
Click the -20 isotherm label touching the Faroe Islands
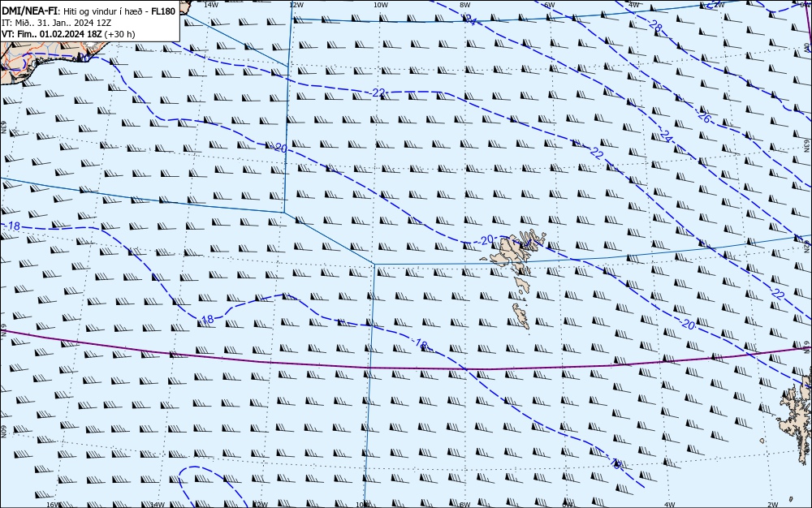pyautogui.click(x=486, y=240)
